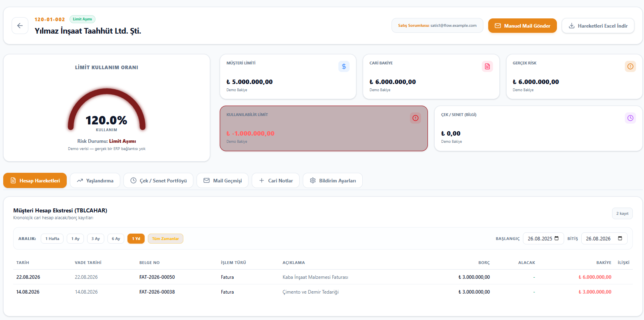644x320 pixels.
Task: Click balance ₺ 6.000.000,00 in FAT-2026-00050 row
Action: click(x=595, y=277)
